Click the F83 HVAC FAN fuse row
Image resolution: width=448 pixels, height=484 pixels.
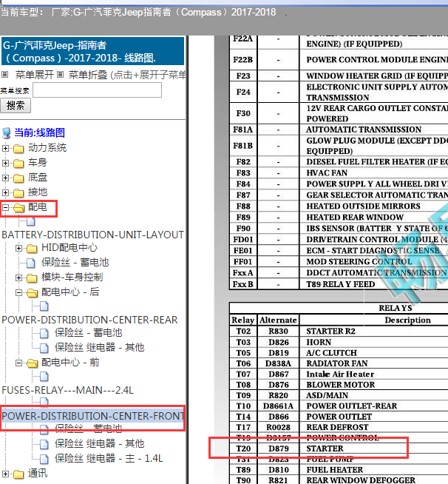click(x=327, y=173)
